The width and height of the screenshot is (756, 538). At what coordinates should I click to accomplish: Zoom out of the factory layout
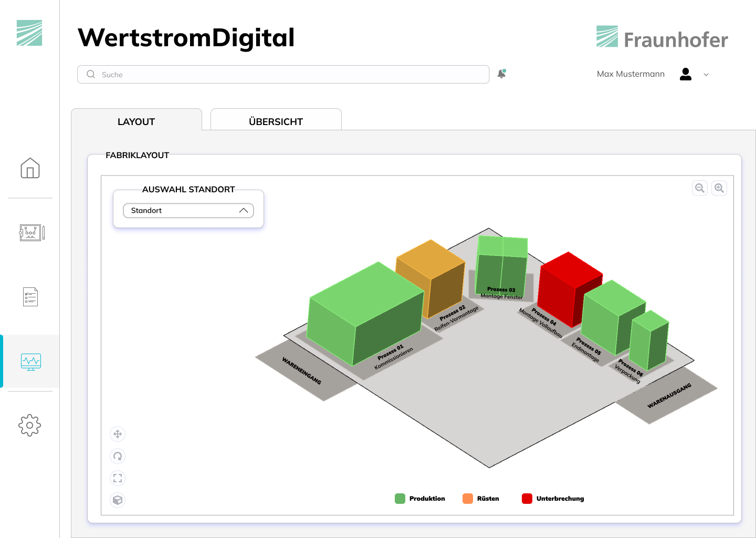point(700,188)
